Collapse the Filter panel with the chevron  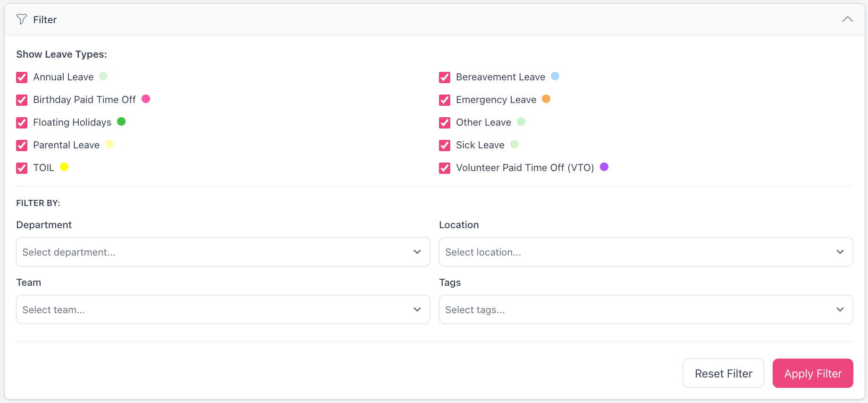847,19
